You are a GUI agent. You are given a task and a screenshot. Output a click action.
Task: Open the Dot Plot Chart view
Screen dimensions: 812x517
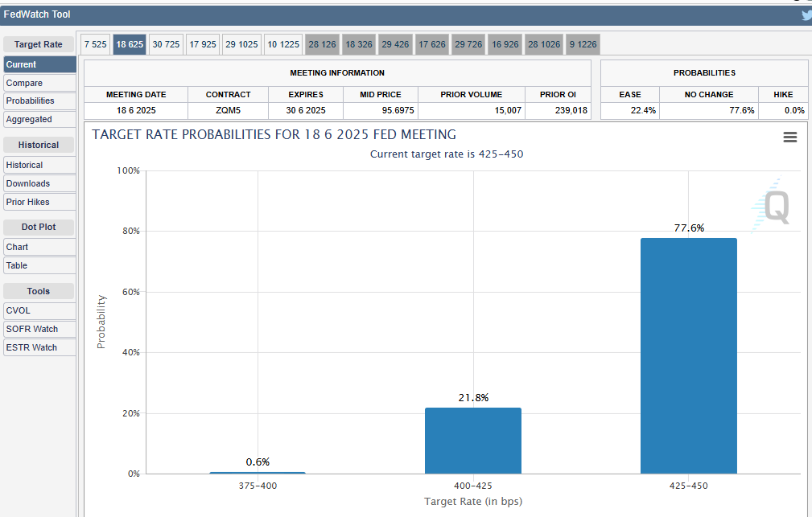17,247
